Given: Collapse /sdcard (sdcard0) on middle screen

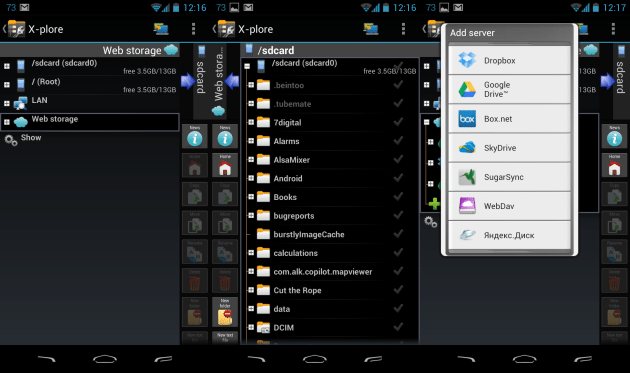Looking at the screenshot, I should tap(247, 66).
